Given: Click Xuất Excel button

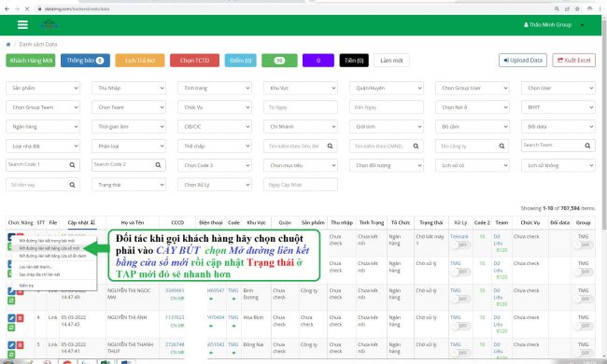Looking at the screenshot, I should click(573, 61).
